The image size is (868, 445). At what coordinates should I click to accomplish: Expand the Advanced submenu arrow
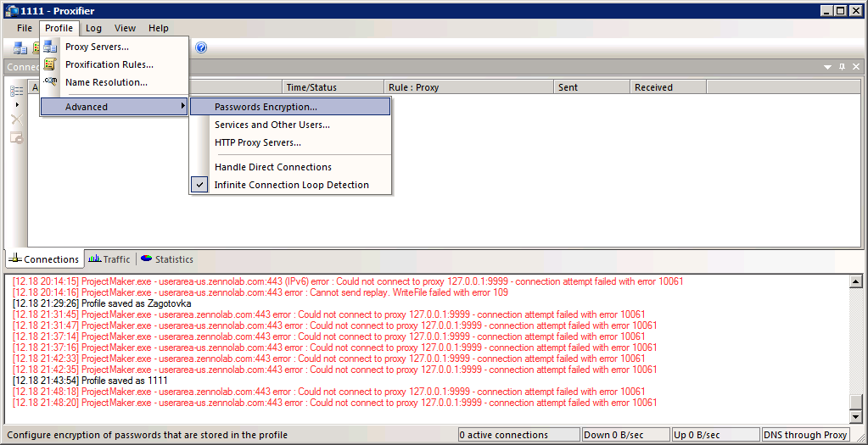pos(183,106)
